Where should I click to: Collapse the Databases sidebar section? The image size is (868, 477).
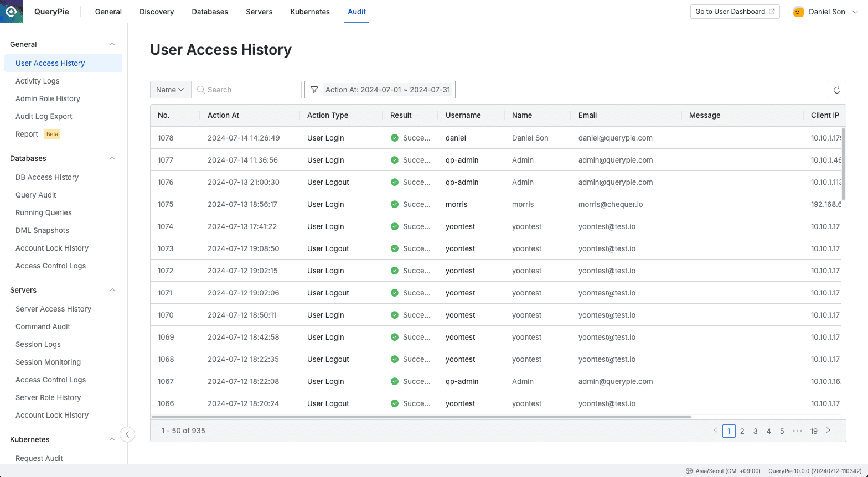click(112, 158)
